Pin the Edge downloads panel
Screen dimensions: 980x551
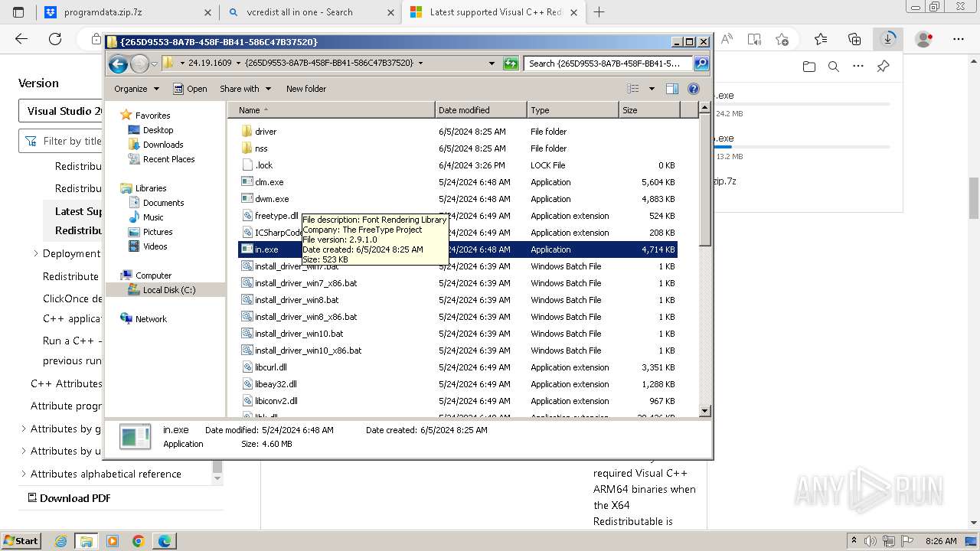(883, 67)
